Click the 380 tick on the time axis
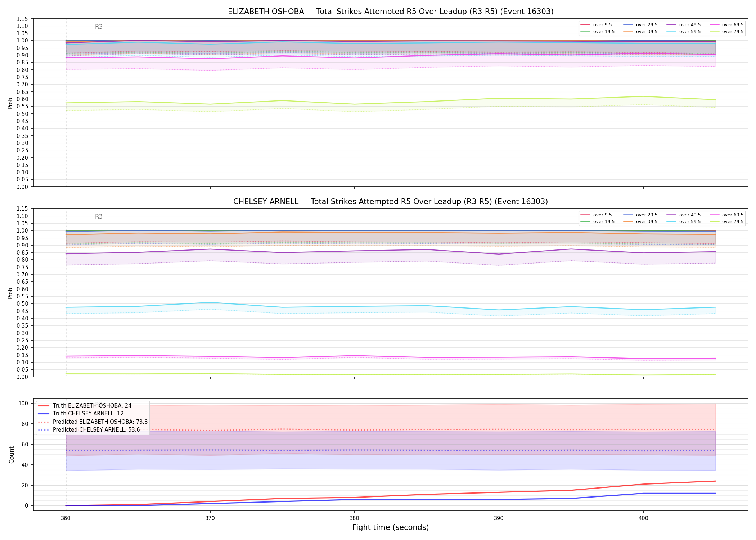This screenshot has width=756, height=540. pyautogui.click(x=354, y=518)
